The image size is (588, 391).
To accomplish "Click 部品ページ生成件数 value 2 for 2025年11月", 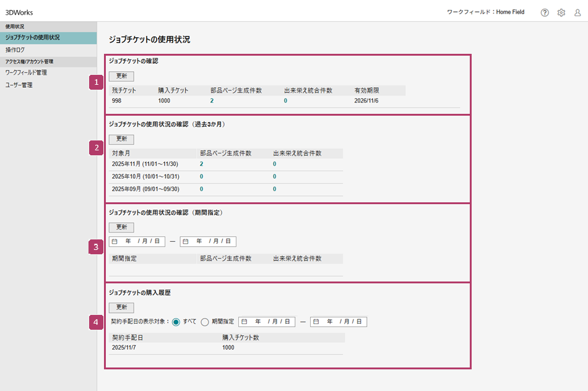I will pyautogui.click(x=202, y=165).
